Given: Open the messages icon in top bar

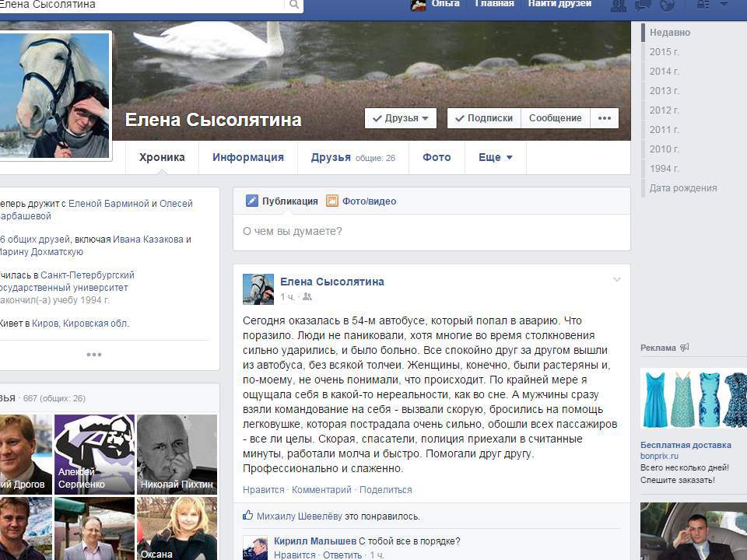Looking at the screenshot, I should pos(643,5).
